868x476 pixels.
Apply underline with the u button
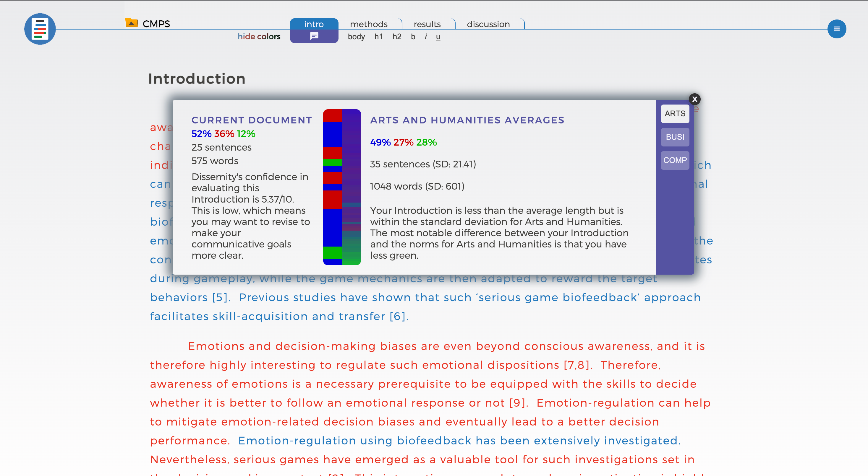coord(438,37)
